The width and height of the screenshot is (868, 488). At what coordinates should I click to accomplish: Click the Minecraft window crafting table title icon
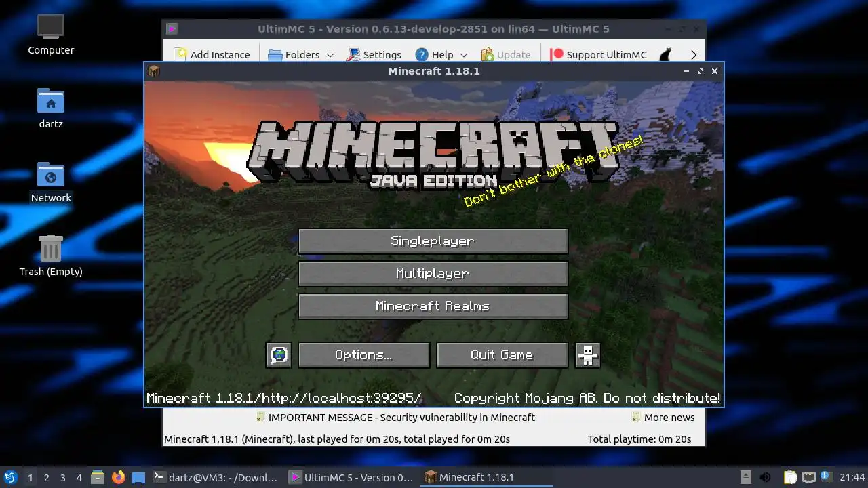(x=154, y=71)
